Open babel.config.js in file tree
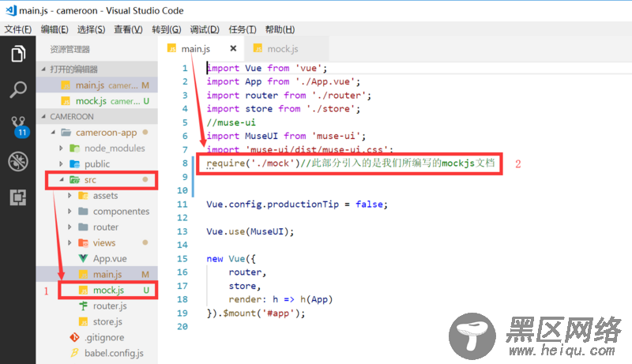 coord(96,353)
